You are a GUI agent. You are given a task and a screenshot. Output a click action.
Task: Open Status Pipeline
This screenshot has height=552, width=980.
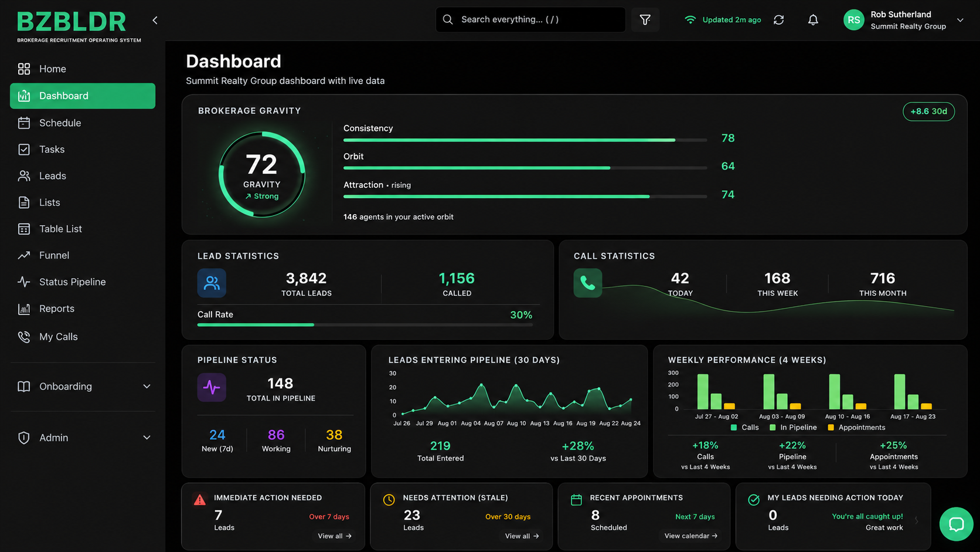(x=83, y=282)
